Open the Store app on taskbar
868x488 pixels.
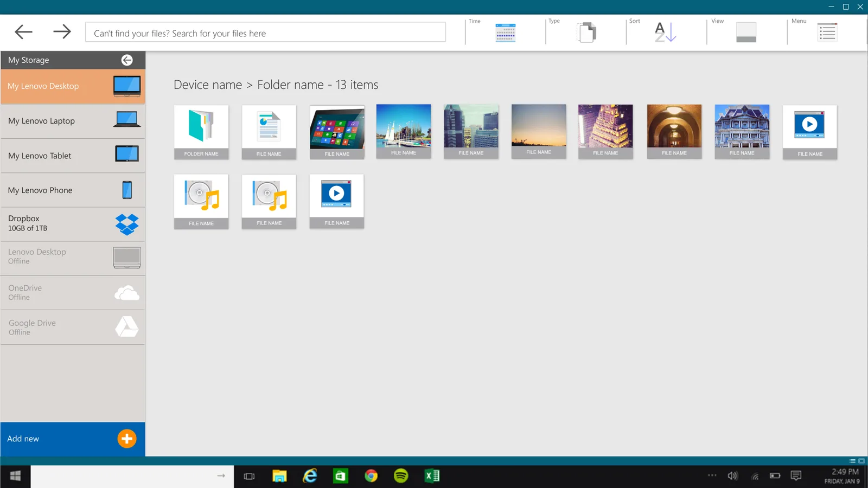pos(341,476)
